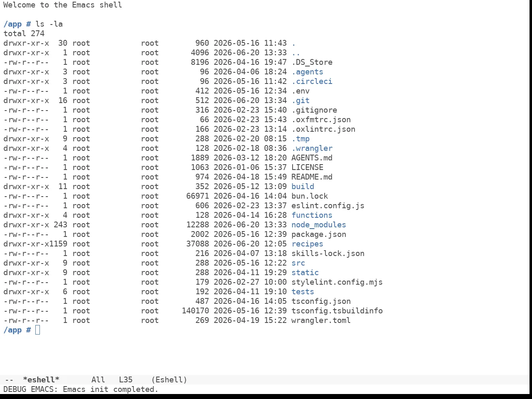Click the tsconfig.tsbuildinfo file name

pyautogui.click(x=337, y=311)
